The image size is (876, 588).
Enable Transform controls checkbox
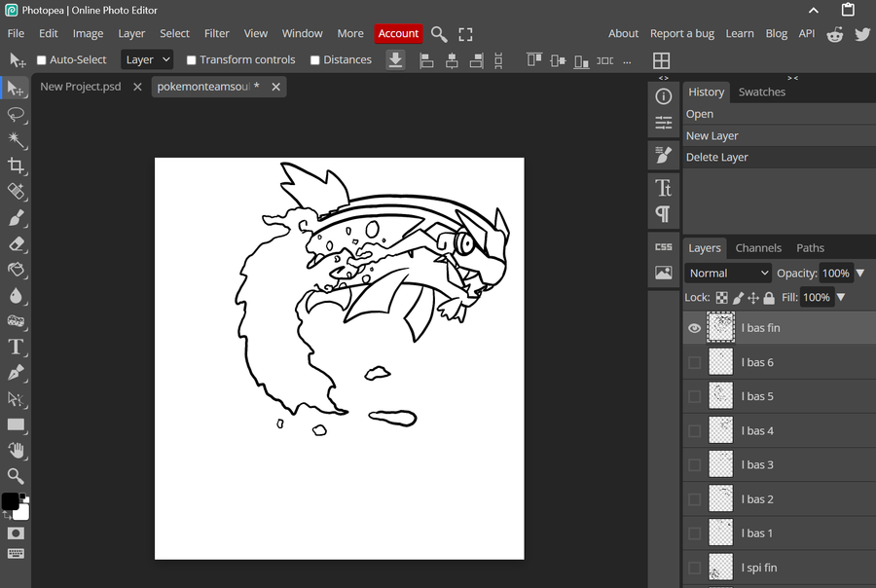point(191,59)
